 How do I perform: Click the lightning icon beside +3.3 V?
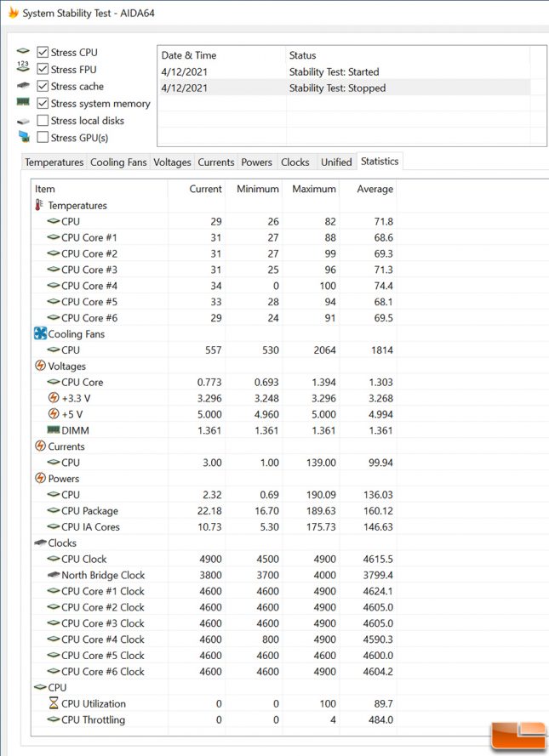(x=54, y=398)
